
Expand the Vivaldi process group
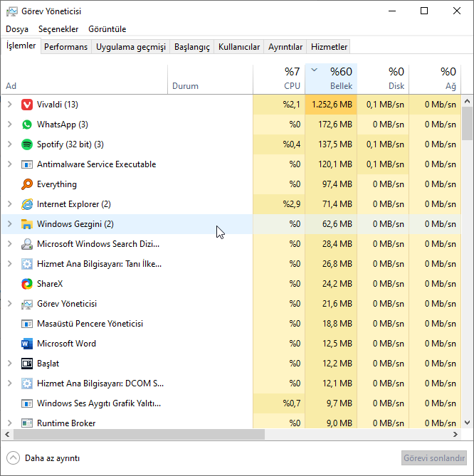pyautogui.click(x=9, y=105)
